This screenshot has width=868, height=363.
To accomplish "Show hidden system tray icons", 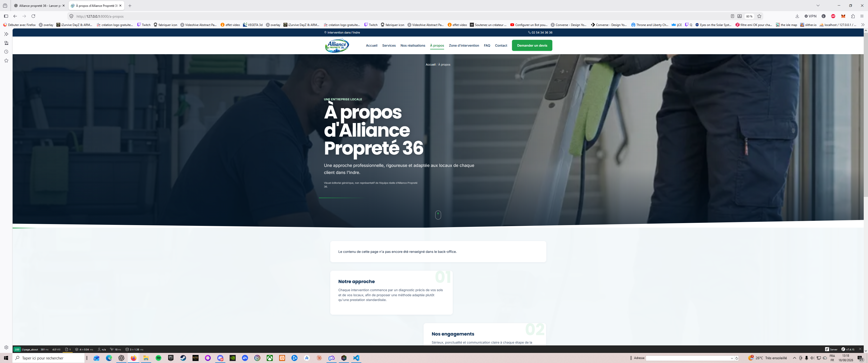I will [794, 358].
